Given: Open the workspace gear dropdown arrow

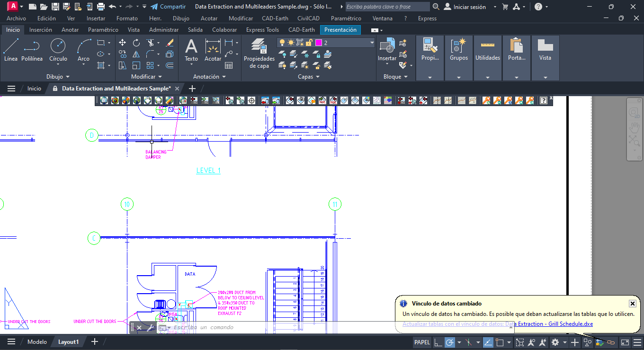Looking at the screenshot, I should pos(565,342).
